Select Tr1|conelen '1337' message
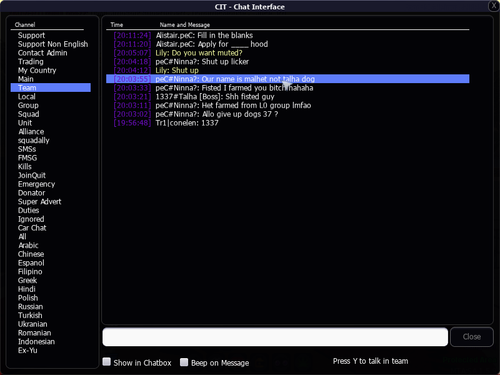This screenshot has width=500, height=375. pos(288,123)
